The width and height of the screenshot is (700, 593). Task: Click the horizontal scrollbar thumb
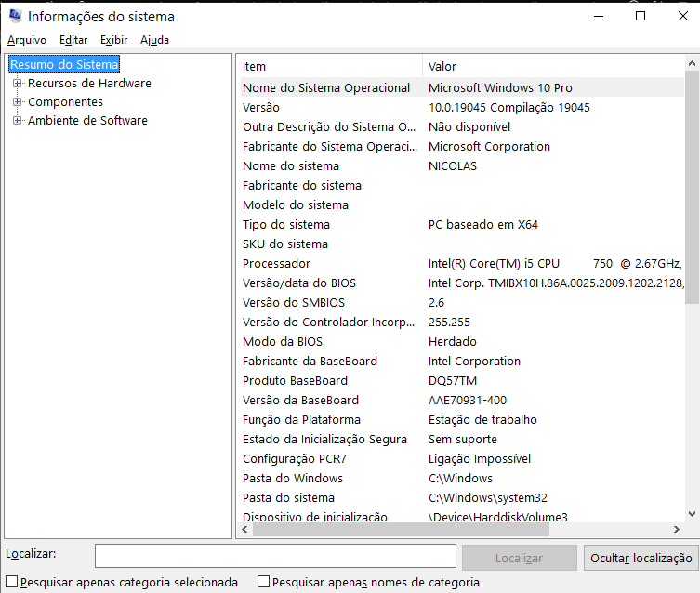coord(401,529)
